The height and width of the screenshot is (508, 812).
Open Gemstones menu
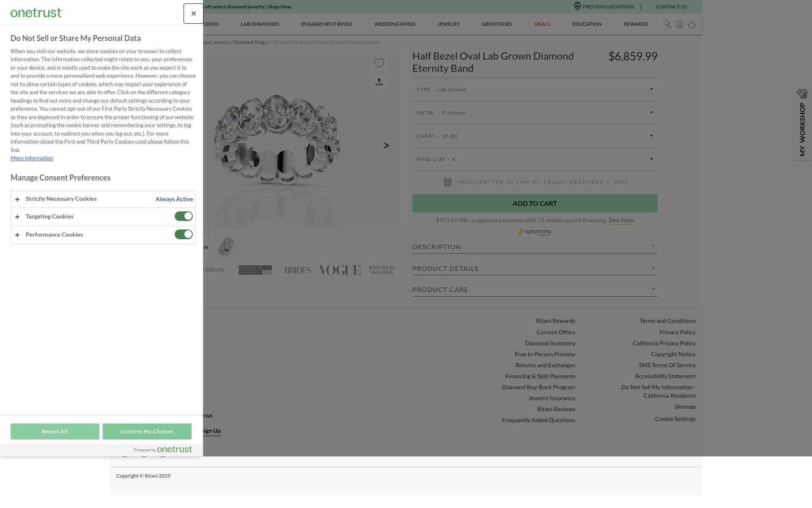(x=497, y=24)
